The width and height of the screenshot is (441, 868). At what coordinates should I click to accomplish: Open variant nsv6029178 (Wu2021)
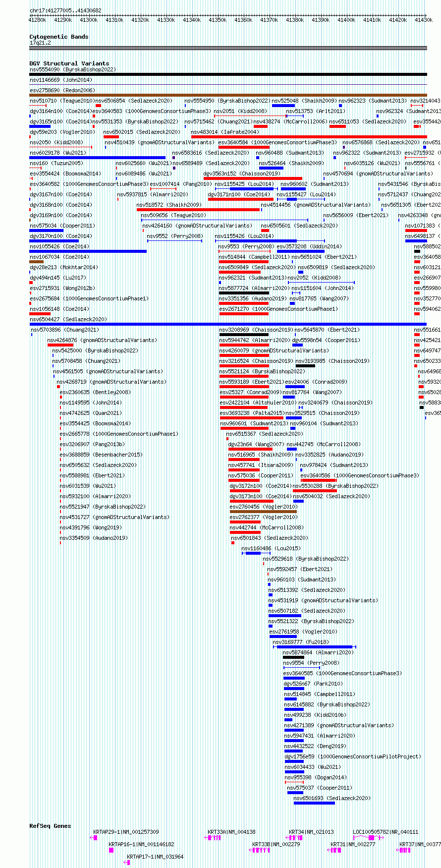pyautogui.click(x=98, y=158)
